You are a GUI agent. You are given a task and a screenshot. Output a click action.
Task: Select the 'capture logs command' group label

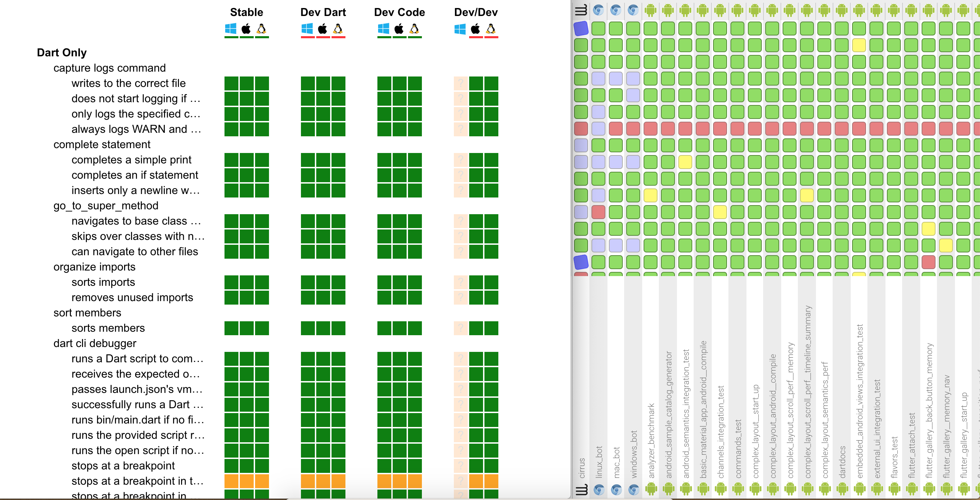coord(109,68)
